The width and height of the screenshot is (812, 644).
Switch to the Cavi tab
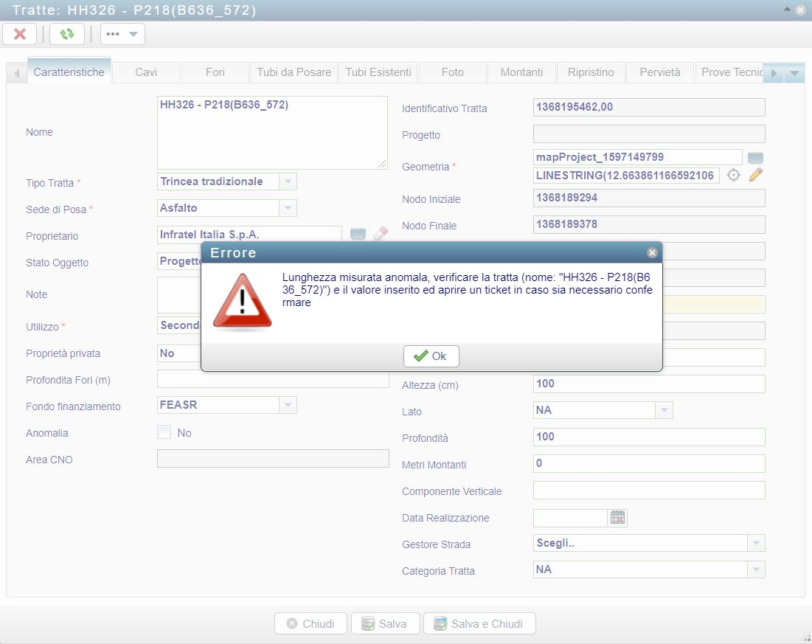(146, 72)
